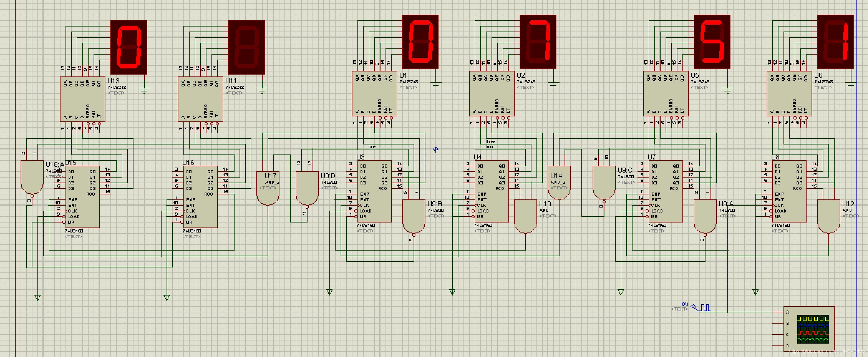Viewport: 868px width, 357px height.
Task: Select the U14 AND_3 gate
Action: point(559,183)
